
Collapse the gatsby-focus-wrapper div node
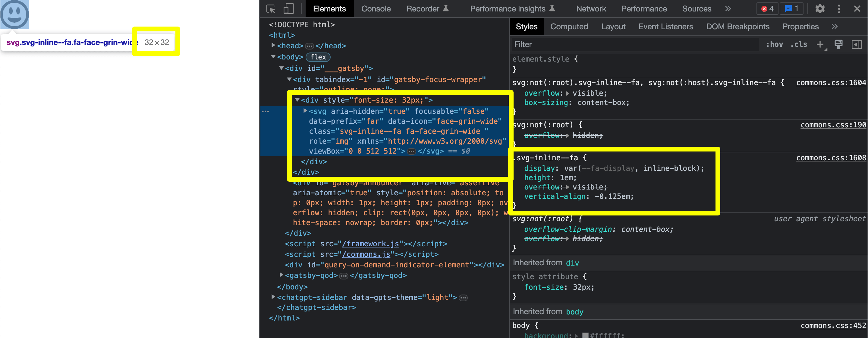point(289,79)
